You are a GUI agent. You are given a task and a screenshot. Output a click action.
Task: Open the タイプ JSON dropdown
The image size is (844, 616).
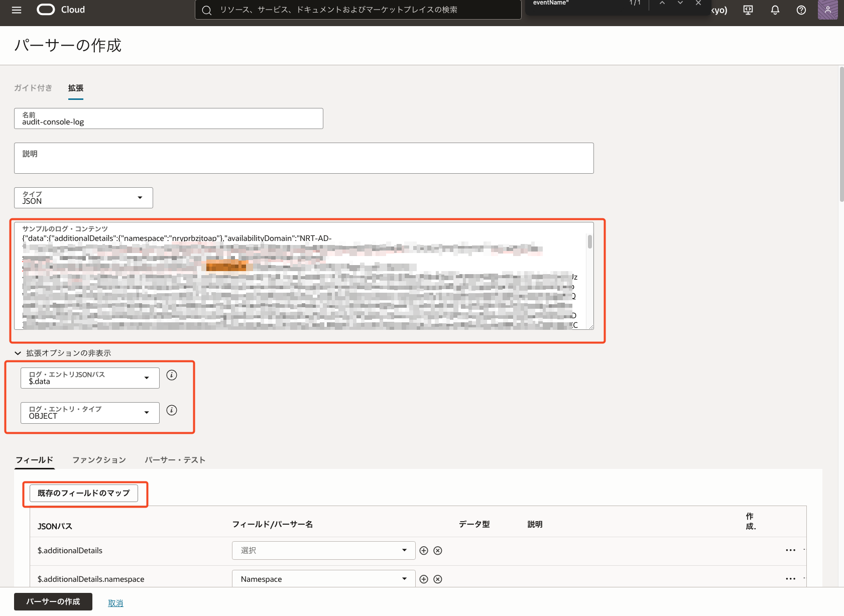83,198
